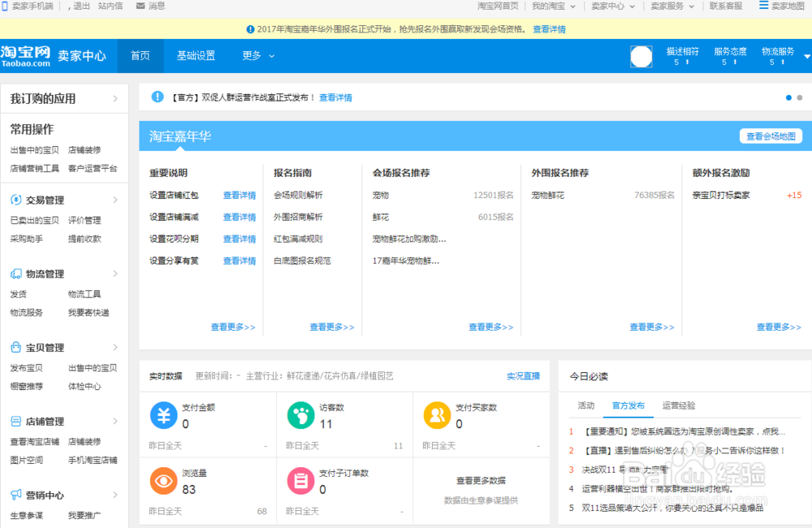
Task: Open 会场规则解析 guide
Action: 298,195
